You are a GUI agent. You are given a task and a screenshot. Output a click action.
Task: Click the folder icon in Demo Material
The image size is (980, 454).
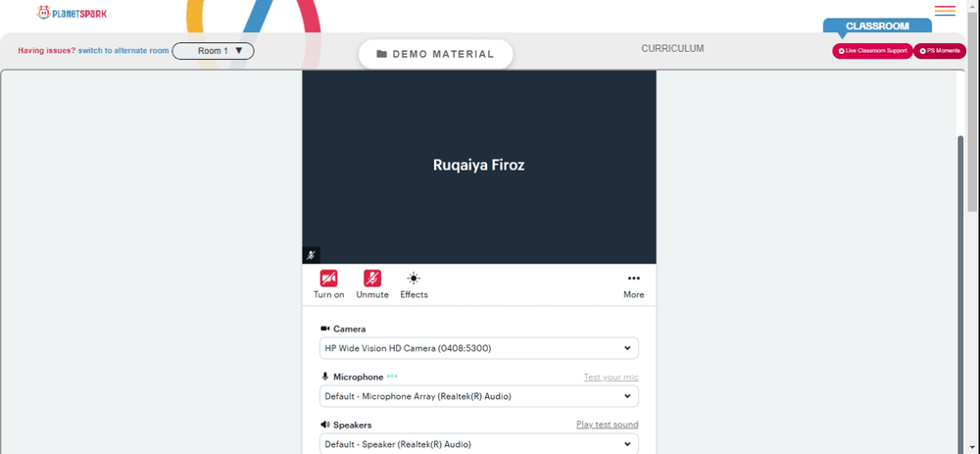coord(382,54)
